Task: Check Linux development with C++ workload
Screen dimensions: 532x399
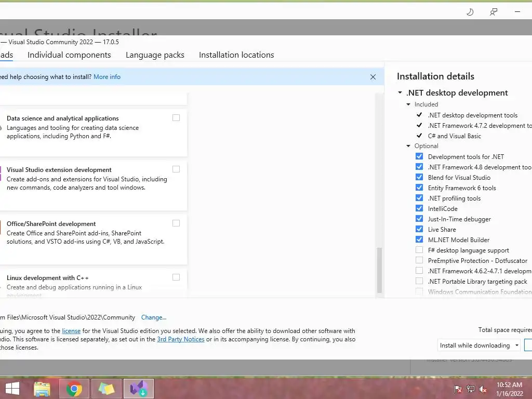Action: click(x=176, y=277)
